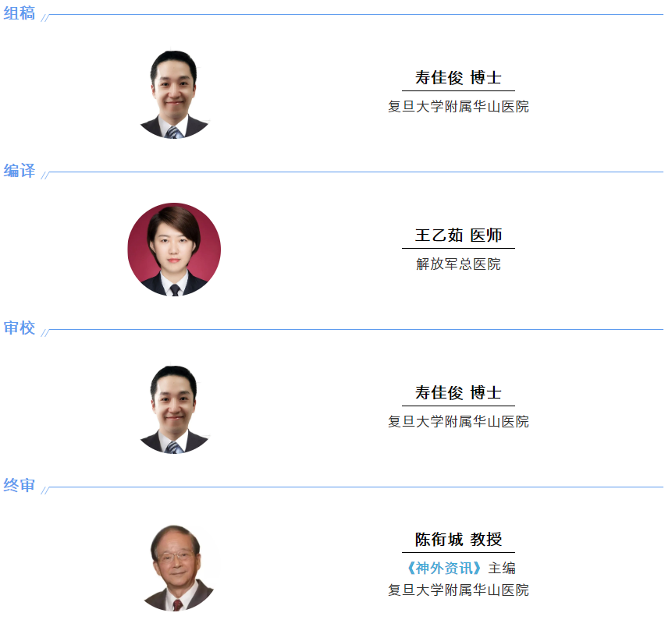
Task: Click 解放军总医院 affiliation text
Action: [458, 264]
